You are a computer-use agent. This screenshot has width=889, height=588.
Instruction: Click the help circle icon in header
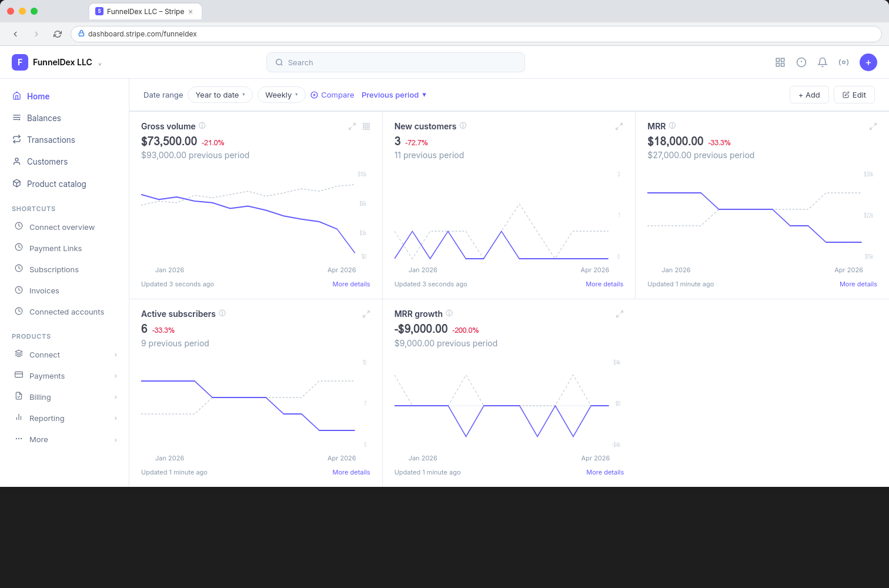(801, 62)
